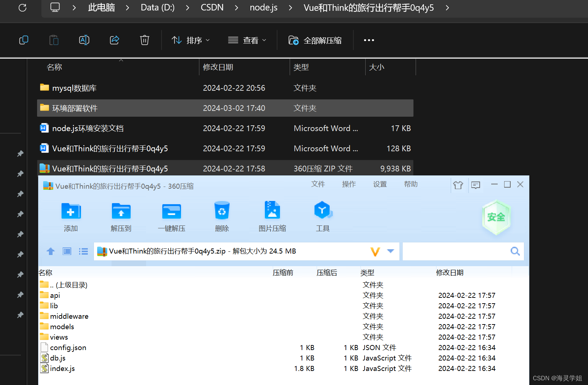Switch to list view in 360压缩
The height and width of the screenshot is (385, 588).
coord(83,251)
